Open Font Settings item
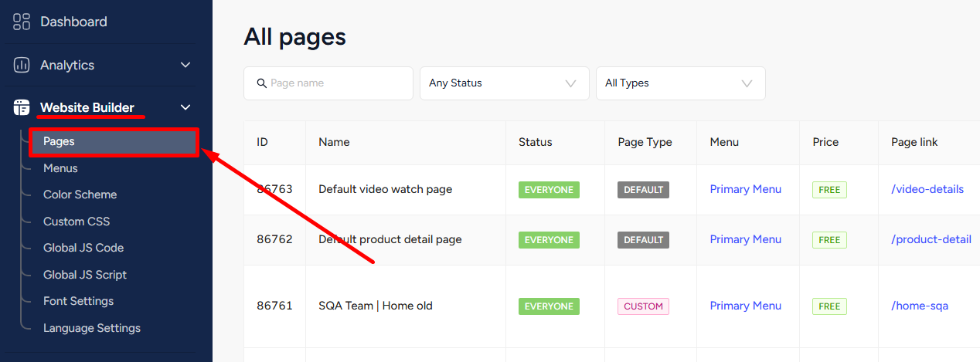980x362 pixels. [78, 301]
